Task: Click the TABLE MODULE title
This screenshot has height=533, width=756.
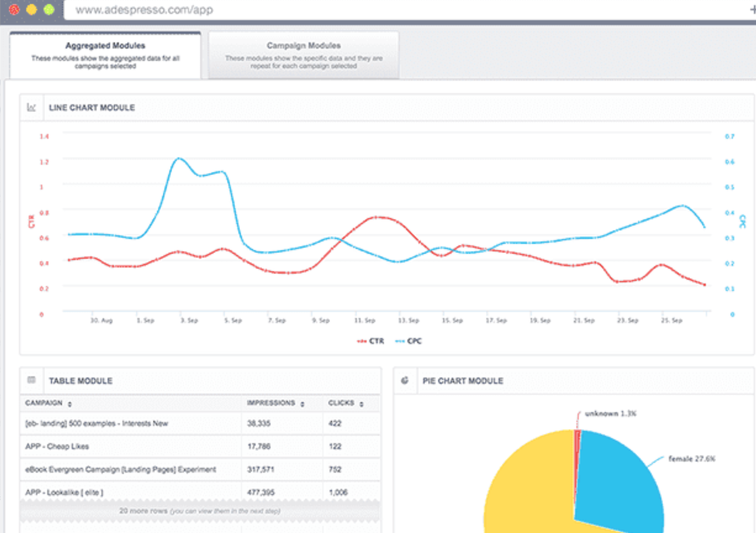Action: click(81, 381)
